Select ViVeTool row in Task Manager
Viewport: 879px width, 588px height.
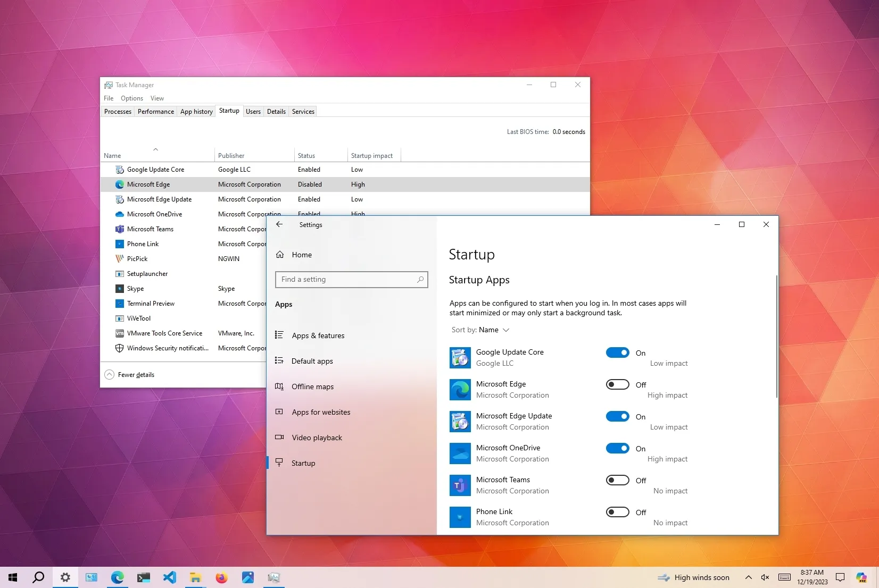[184, 318]
